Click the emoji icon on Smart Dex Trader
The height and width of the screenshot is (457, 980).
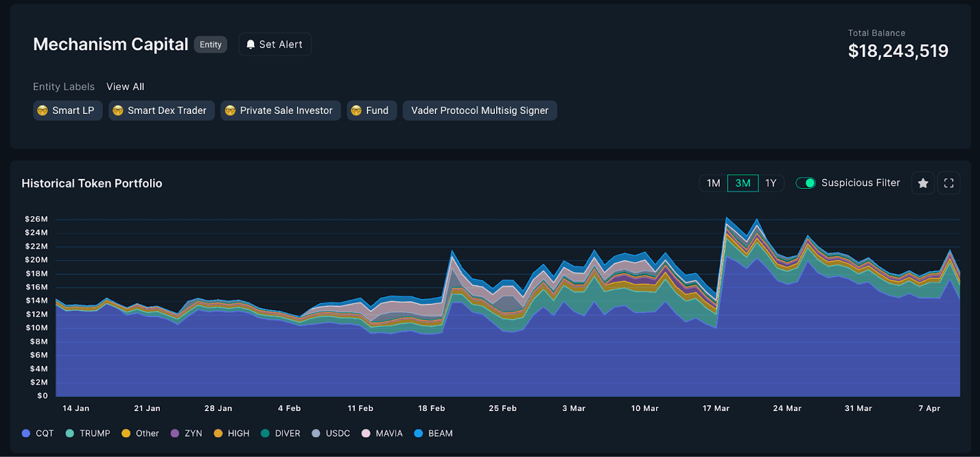(118, 111)
